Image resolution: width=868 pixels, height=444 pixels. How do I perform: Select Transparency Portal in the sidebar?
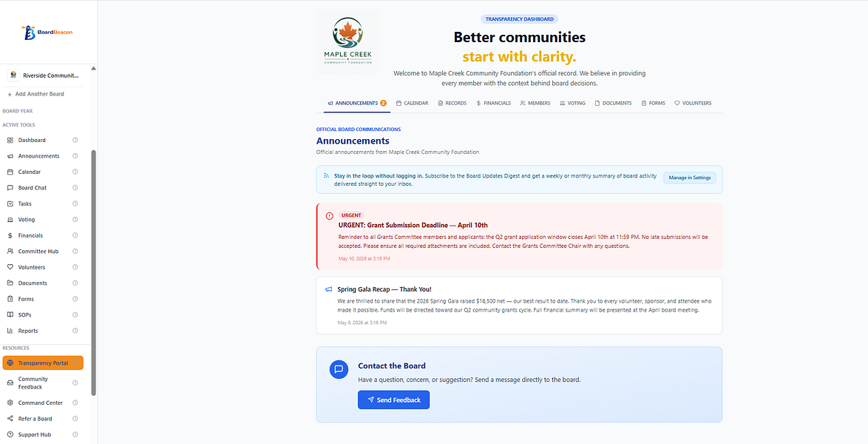[43, 363]
